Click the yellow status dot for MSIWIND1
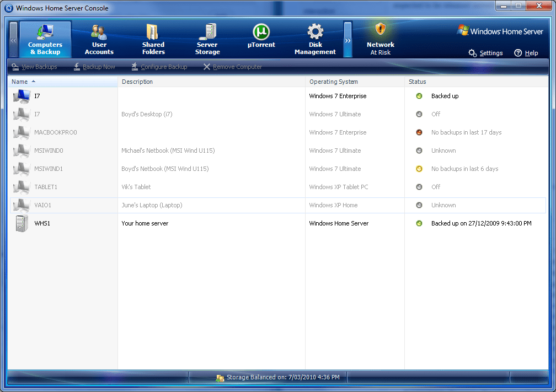 pyautogui.click(x=419, y=169)
